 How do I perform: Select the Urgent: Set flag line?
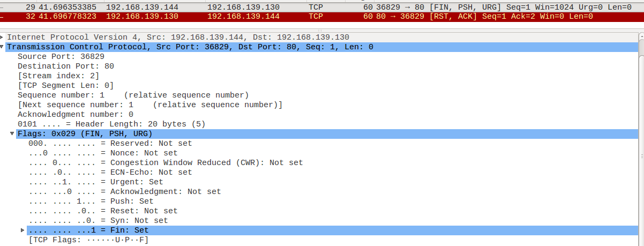click(x=96, y=182)
